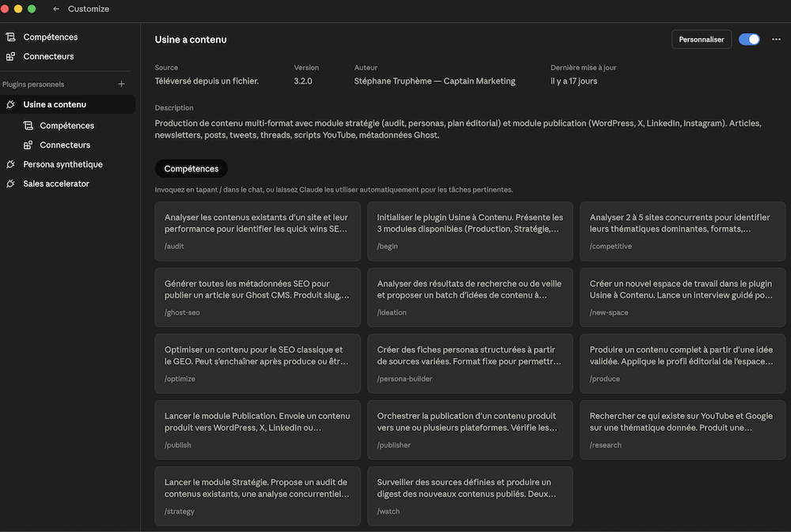Viewport: 791px width, 532px height.
Task: Go back using the arrow next to Customize
Action: click(55, 9)
